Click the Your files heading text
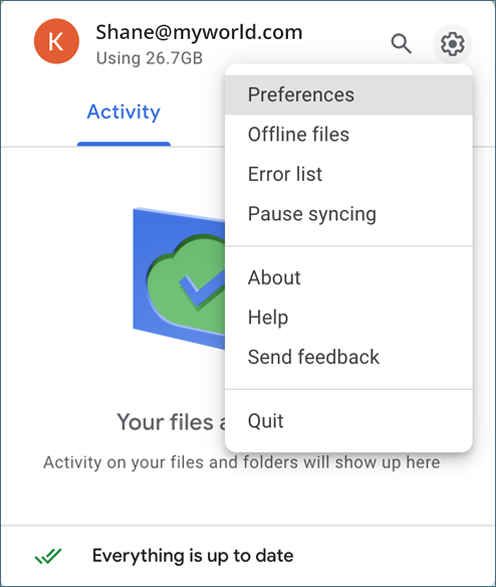 (x=171, y=422)
